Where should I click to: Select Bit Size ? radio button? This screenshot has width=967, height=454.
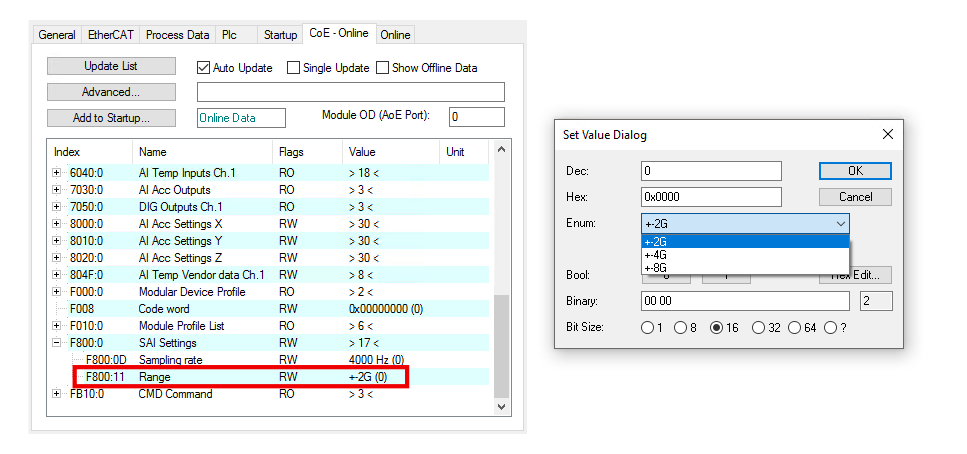pyautogui.click(x=831, y=328)
